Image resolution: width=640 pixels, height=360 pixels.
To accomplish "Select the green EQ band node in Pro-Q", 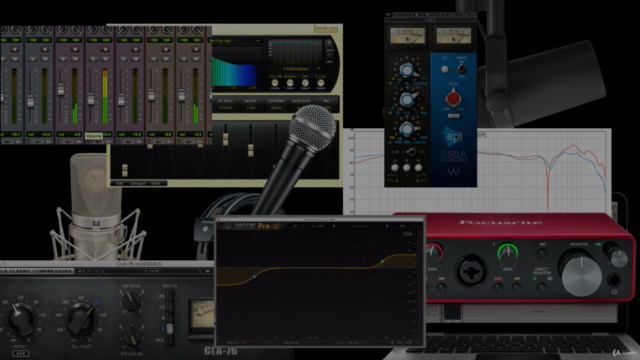I will click(382, 261).
